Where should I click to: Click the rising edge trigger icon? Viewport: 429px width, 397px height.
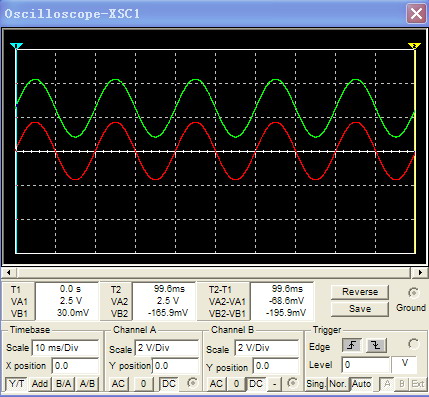point(352,345)
